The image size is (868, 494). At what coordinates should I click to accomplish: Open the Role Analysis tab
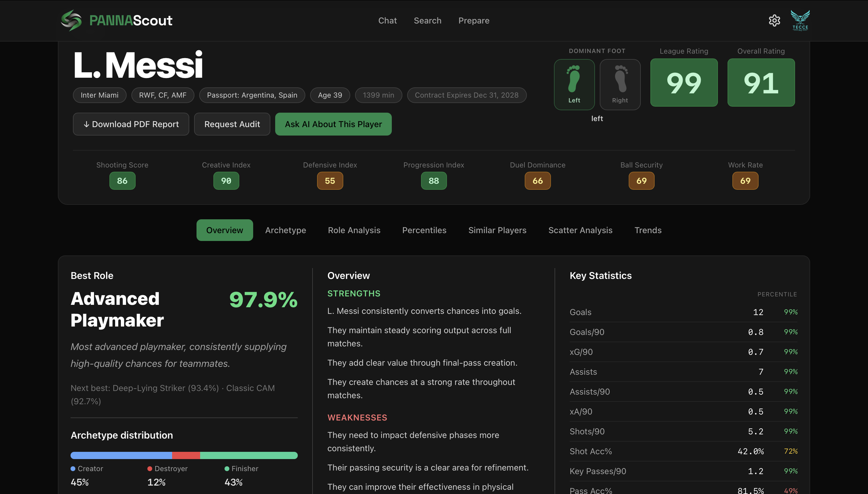pos(354,230)
